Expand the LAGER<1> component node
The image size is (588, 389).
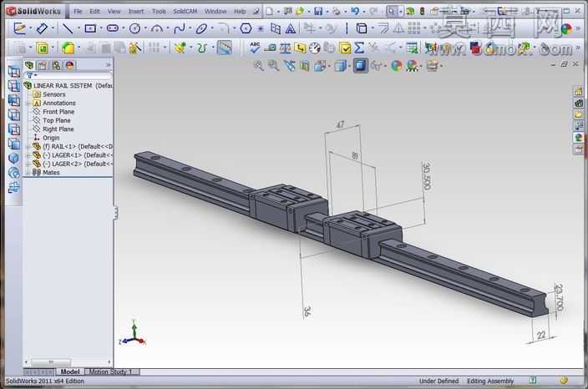tap(28, 155)
